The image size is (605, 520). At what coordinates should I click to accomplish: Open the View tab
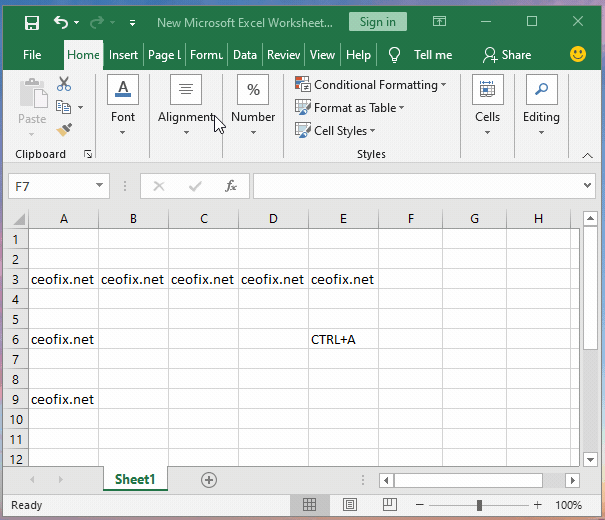tap(322, 55)
